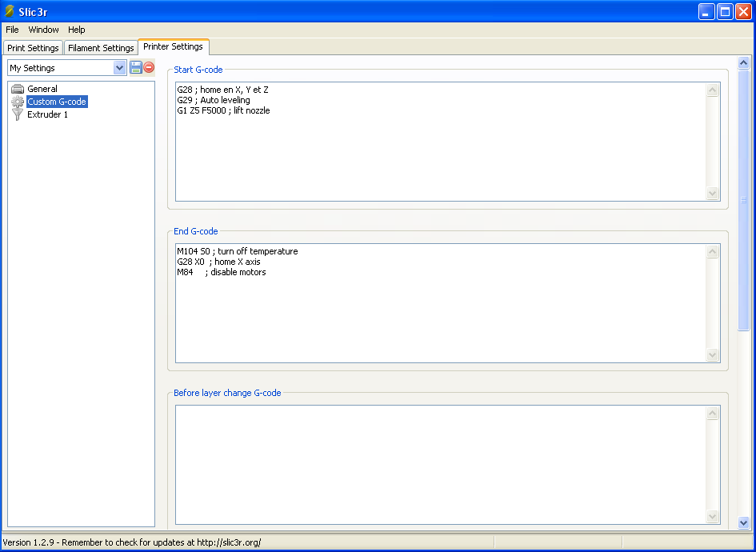This screenshot has height=552, width=756.
Task: Click the Custom G-code gear icon
Action: tap(18, 102)
